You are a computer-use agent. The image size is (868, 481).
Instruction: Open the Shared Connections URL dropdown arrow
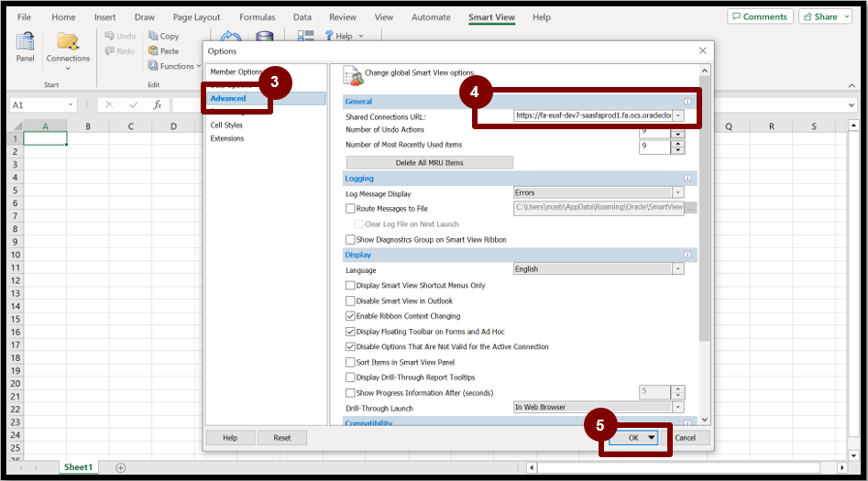678,115
